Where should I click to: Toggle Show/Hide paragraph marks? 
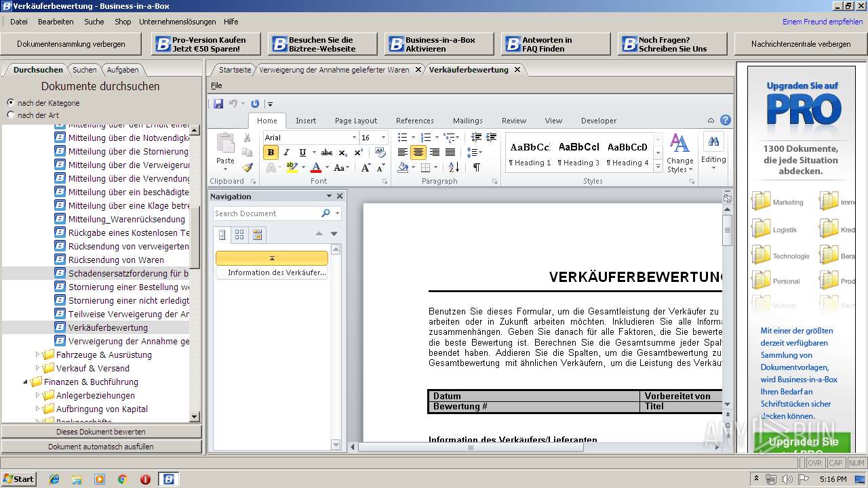pyautogui.click(x=477, y=167)
